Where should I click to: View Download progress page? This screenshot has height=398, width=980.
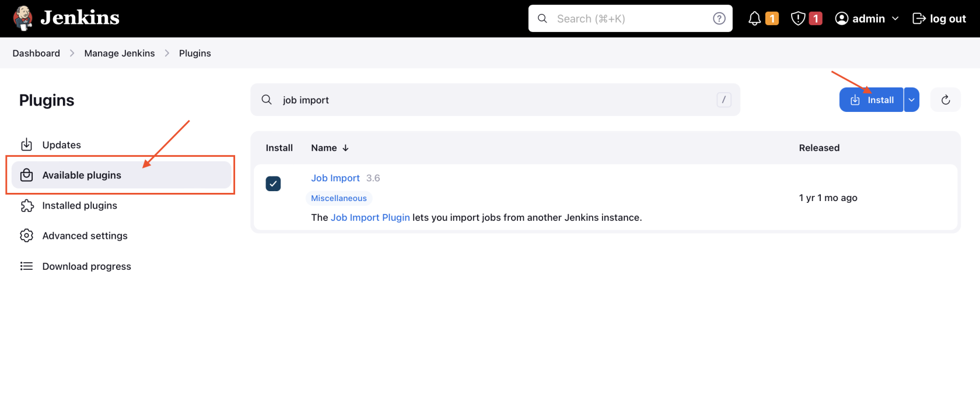tap(86, 266)
